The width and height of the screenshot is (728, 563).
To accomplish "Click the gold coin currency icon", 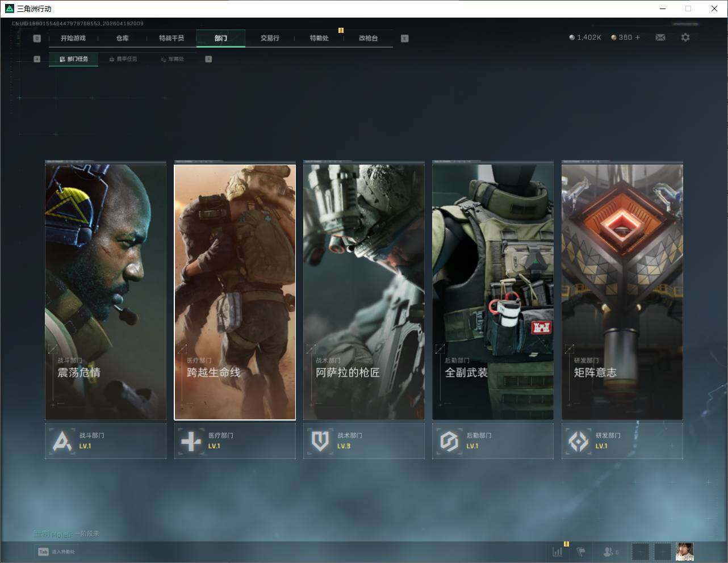I will [x=614, y=37].
